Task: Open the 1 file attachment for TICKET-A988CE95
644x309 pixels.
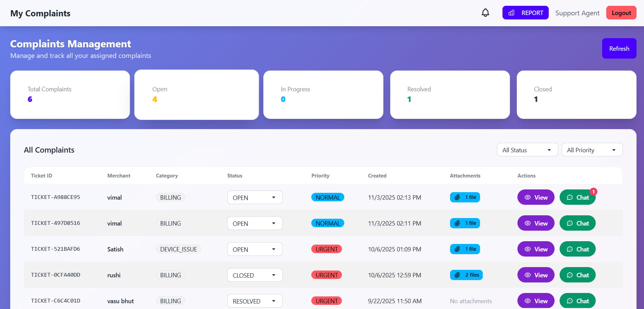Action: pyautogui.click(x=465, y=197)
